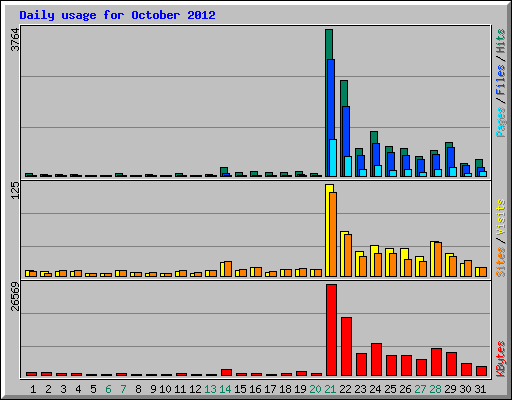The width and height of the screenshot is (512, 400).
Task: Click day label 23 on x-axis
Action: click(x=360, y=389)
